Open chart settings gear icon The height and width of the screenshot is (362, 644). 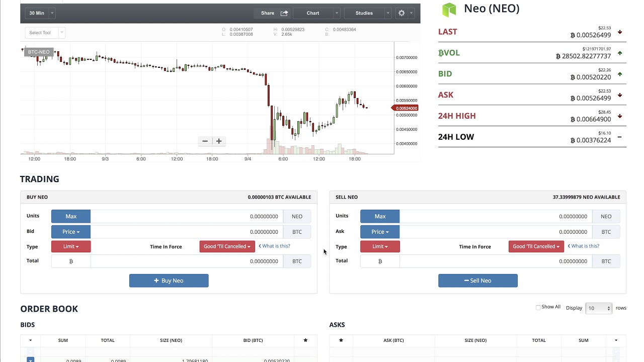pyautogui.click(x=401, y=13)
